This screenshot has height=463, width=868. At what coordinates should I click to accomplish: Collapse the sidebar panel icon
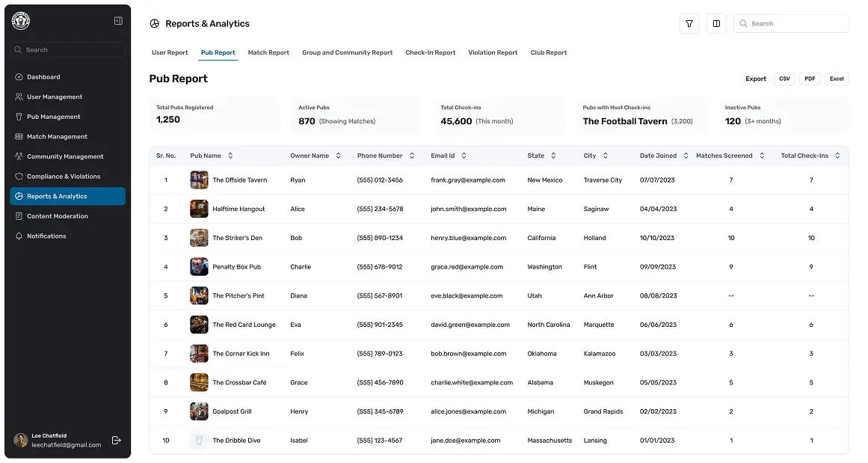coord(118,21)
